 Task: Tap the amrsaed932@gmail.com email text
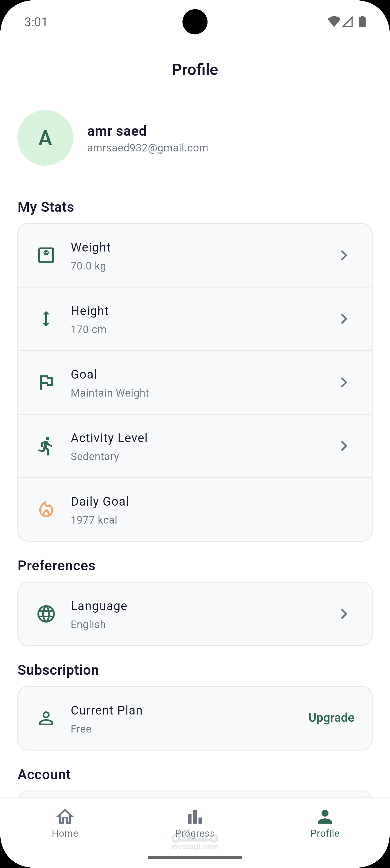click(x=148, y=148)
